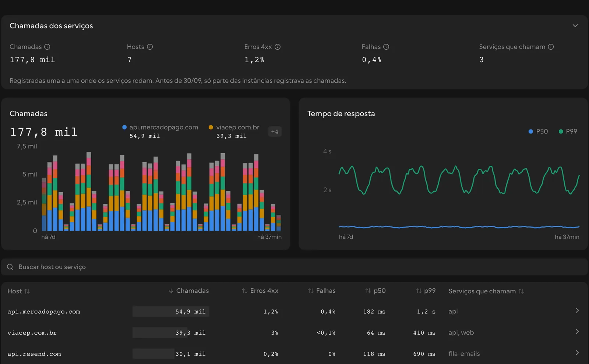Click the fila-emails calling service

click(x=464, y=354)
